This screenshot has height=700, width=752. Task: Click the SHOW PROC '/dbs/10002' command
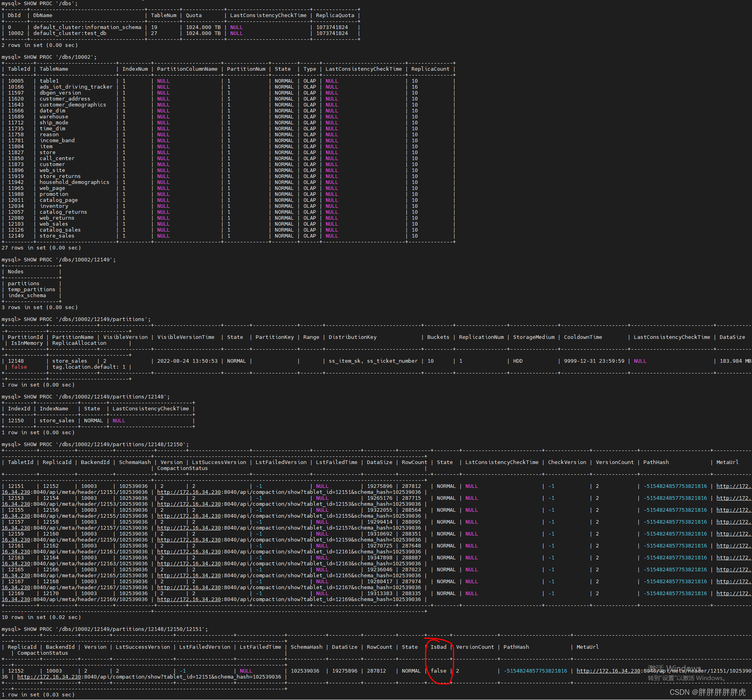60,57
